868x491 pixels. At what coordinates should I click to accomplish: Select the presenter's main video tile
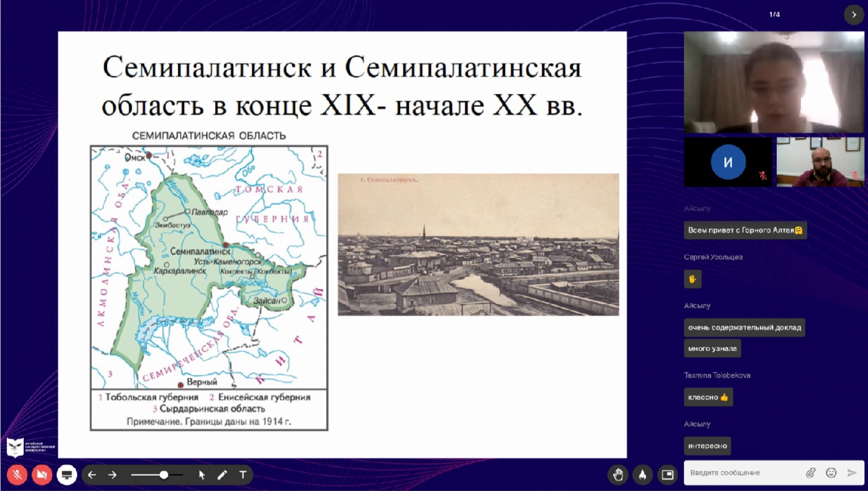point(774,82)
